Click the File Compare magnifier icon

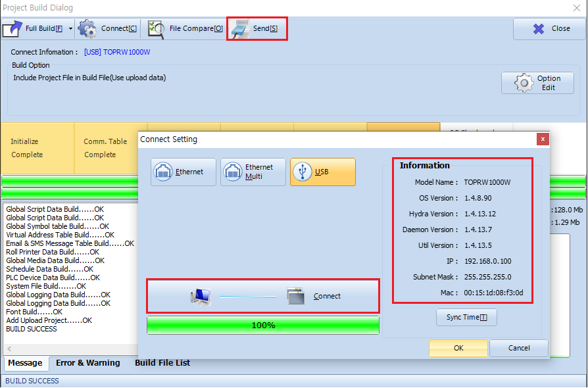click(156, 29)
